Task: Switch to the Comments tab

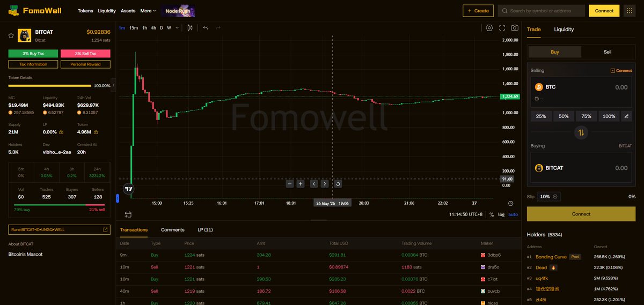Action: 173,230
